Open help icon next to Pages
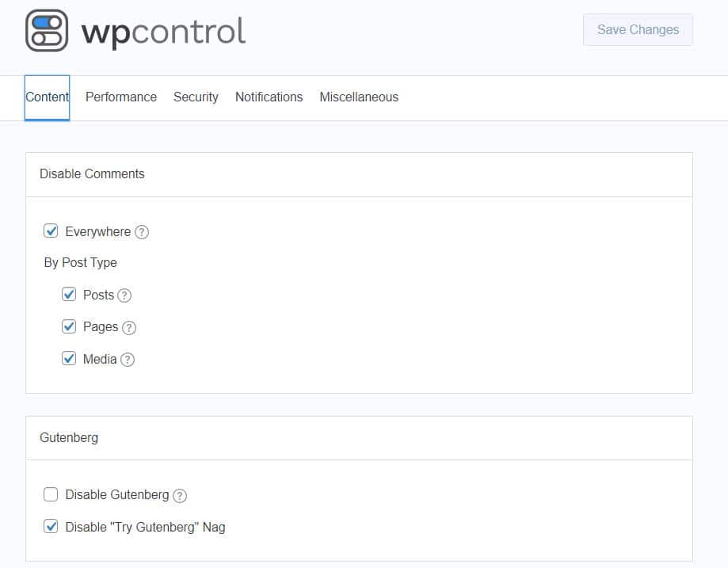 [x=129, y=328]
